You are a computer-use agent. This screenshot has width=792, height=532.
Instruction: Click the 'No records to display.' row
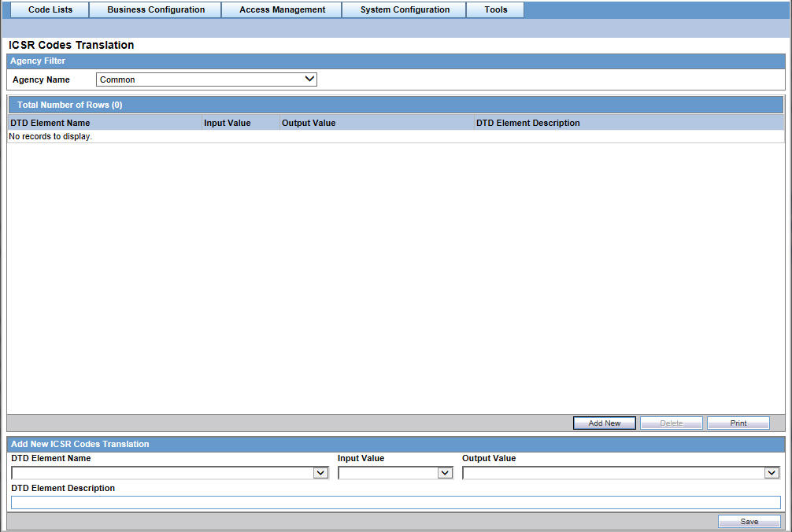pyautogui.click(x=395, y=136)
